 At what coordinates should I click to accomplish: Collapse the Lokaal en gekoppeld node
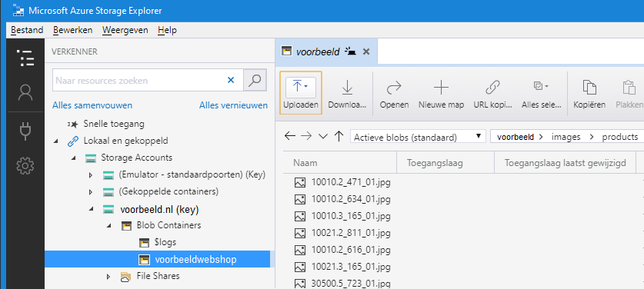[56, 141]
